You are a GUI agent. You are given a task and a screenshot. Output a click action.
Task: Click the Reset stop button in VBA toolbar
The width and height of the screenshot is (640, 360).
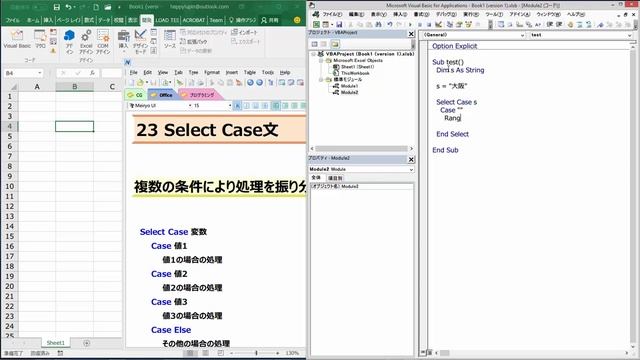click(x=429, y=24)
